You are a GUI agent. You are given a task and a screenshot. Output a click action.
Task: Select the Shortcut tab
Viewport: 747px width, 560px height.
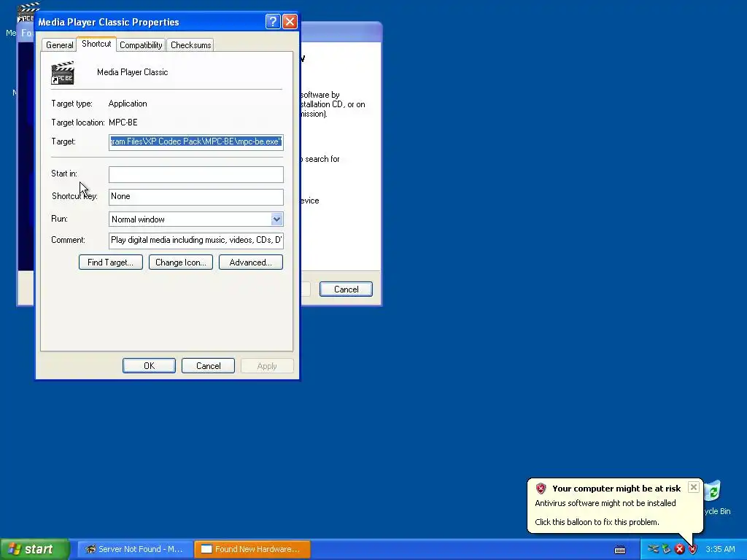tap(96, 44)
